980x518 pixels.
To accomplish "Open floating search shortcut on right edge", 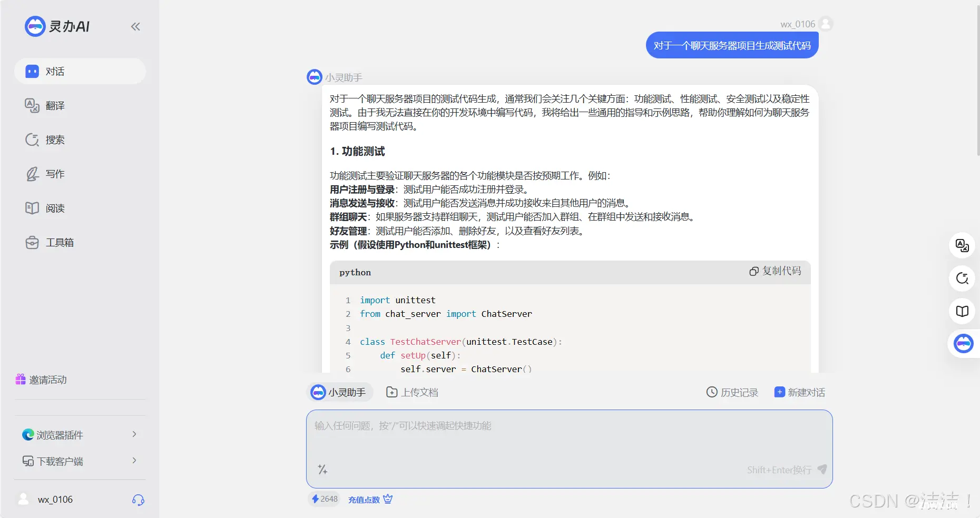I will (x=962, y=278).
